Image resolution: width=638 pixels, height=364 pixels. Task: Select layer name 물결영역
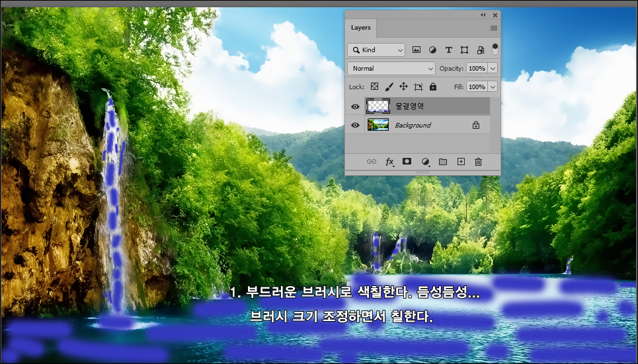coord(409,106)
